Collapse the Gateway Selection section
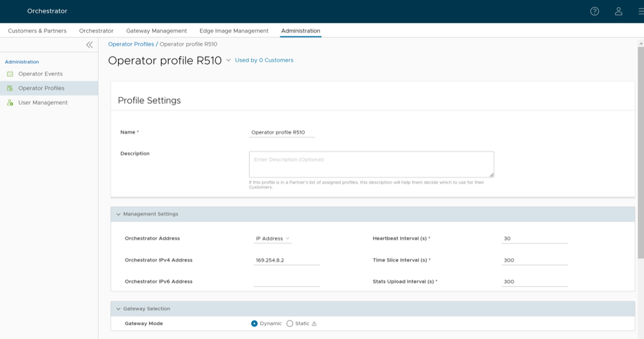644x339 pixels. coord(119,309)
